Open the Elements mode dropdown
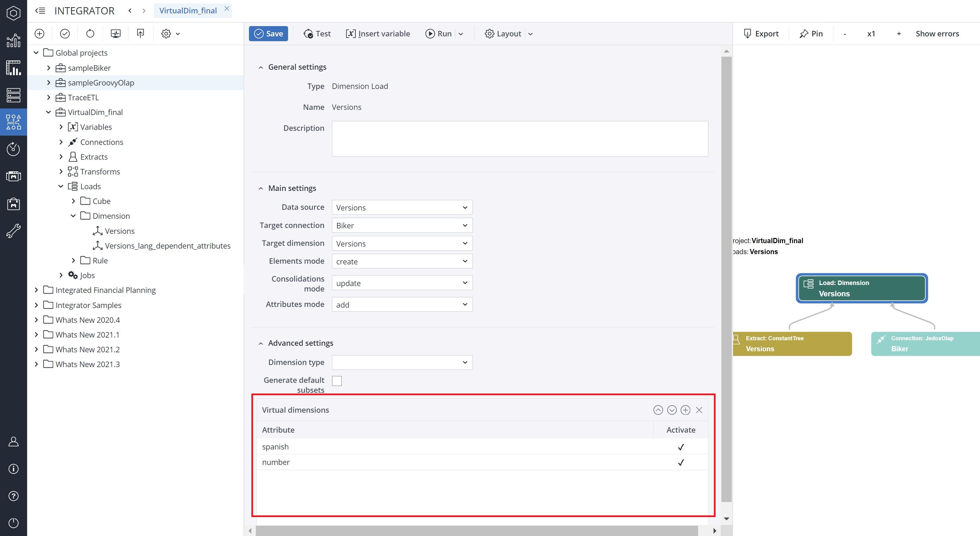The image size is (980, 536). tap(402, 261)
